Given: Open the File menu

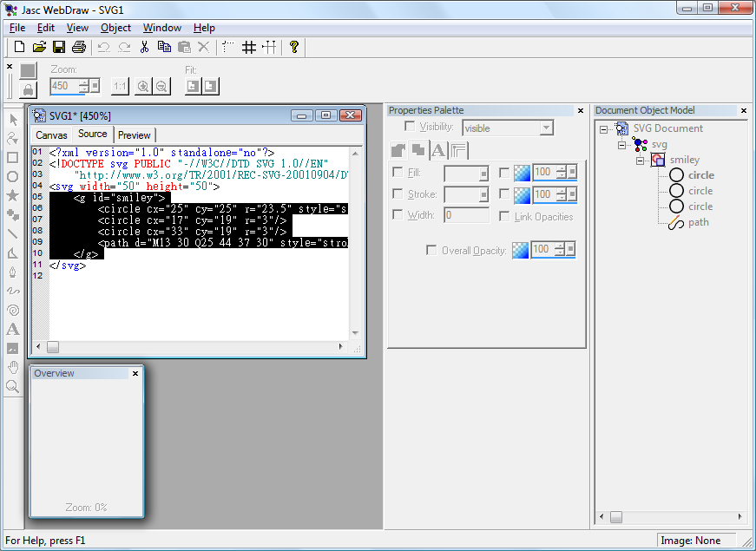Looking at the screenshot, I should (16, 28).
